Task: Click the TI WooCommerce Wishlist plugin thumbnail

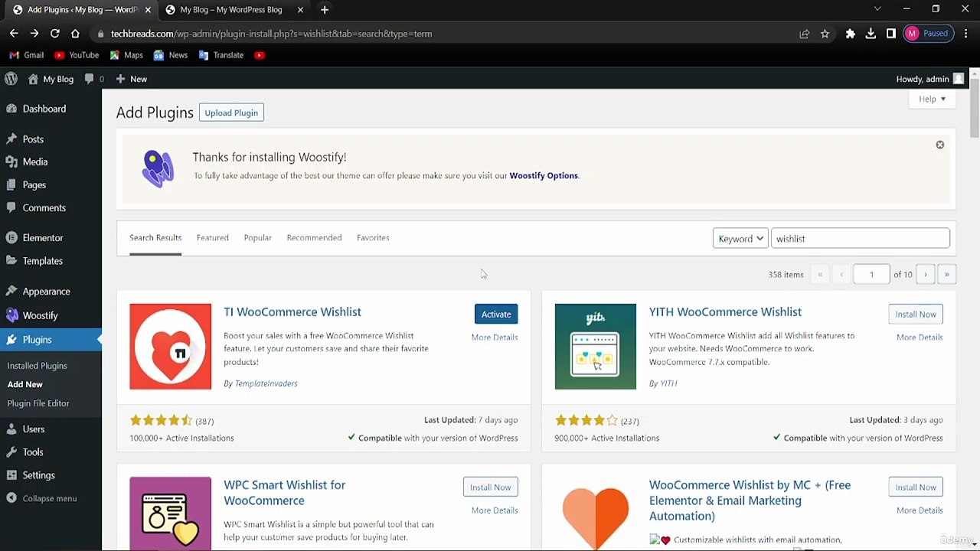Action: click(170, 347)
